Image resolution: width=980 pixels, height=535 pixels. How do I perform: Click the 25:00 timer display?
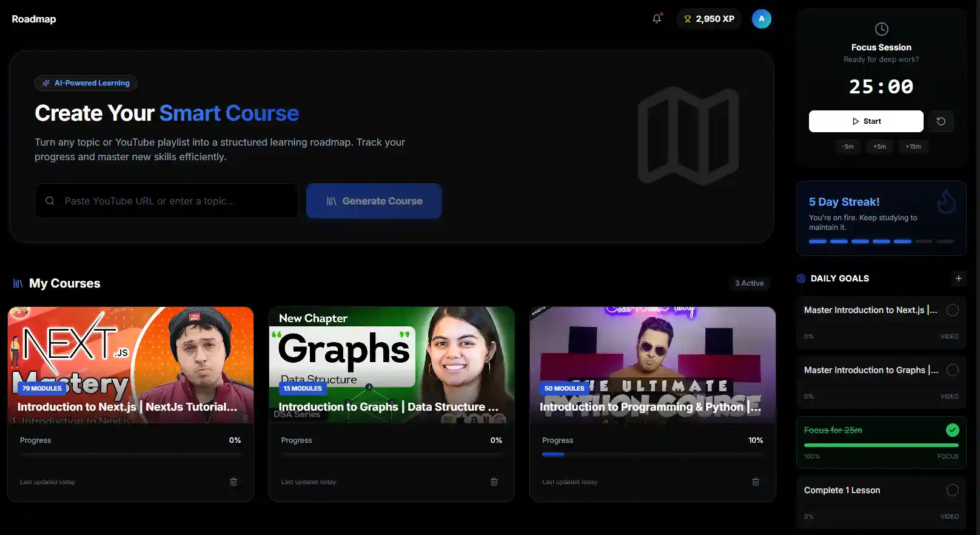[x=881, y=87]
